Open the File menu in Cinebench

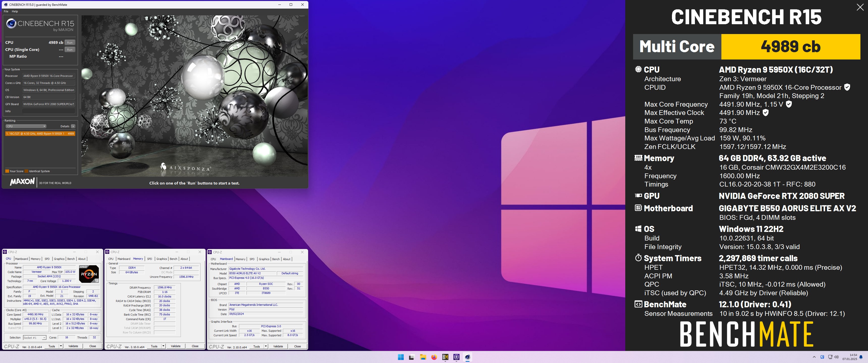click(6, 11)
